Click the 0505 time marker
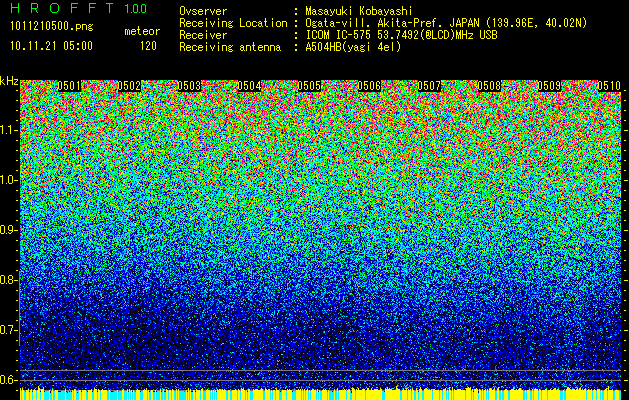The image size is (629, 400). point(309,86)
